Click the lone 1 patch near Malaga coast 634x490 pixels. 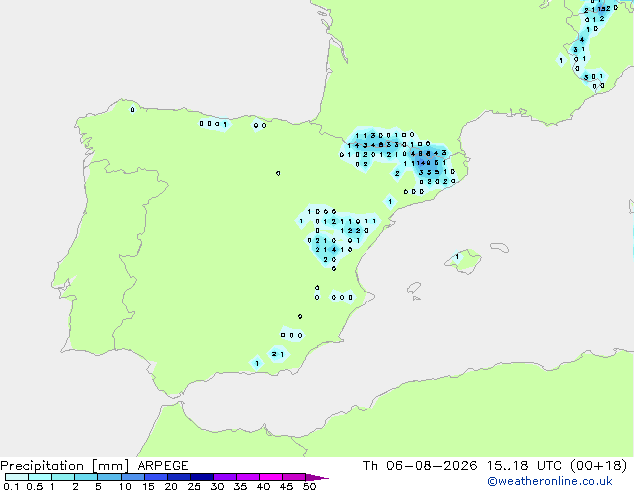[257, 363]
